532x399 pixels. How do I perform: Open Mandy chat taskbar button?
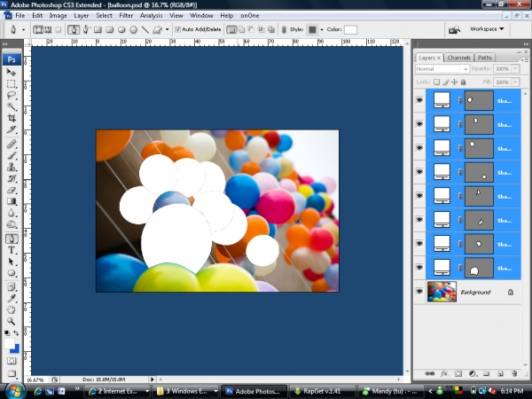point(392,391)
